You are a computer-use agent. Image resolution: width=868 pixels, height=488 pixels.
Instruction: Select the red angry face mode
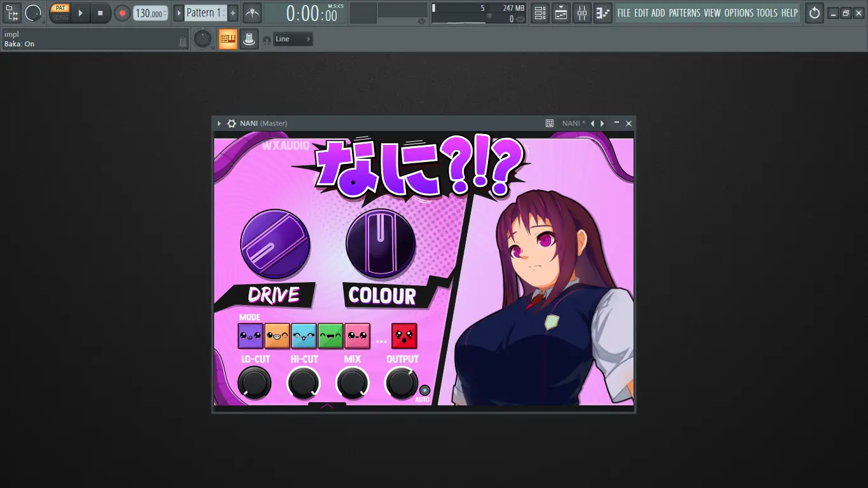click(x=404, y=335)
